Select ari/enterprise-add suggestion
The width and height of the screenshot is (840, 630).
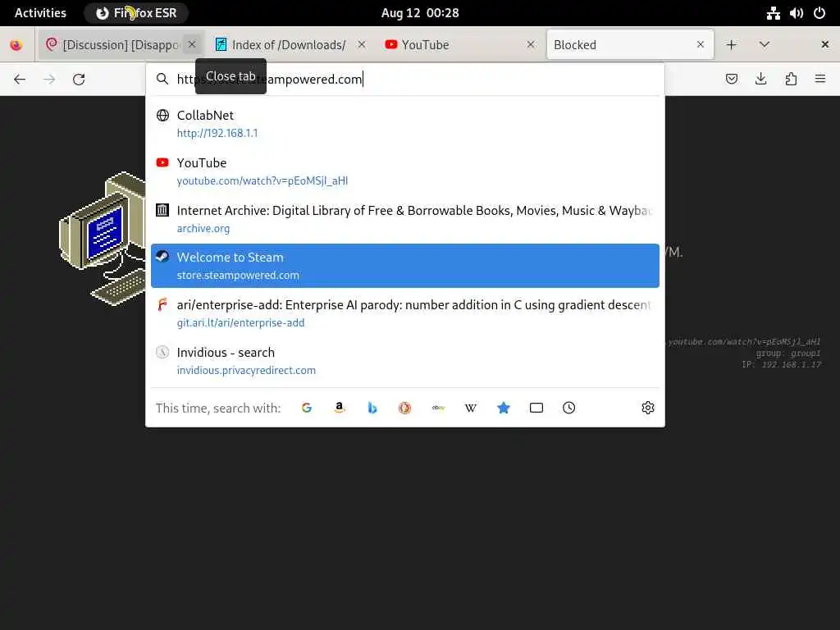coord(405,313)
